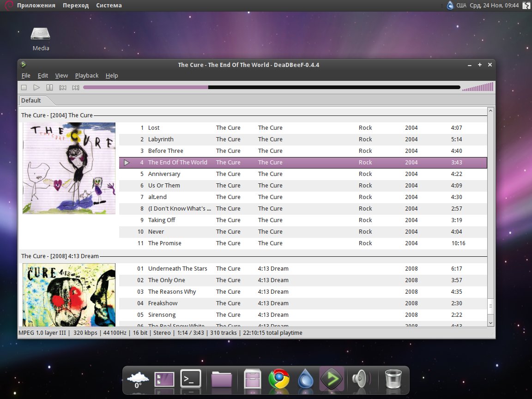Click the Debian swirl logo
The image size is (532, 399).
tap(9, 6)
